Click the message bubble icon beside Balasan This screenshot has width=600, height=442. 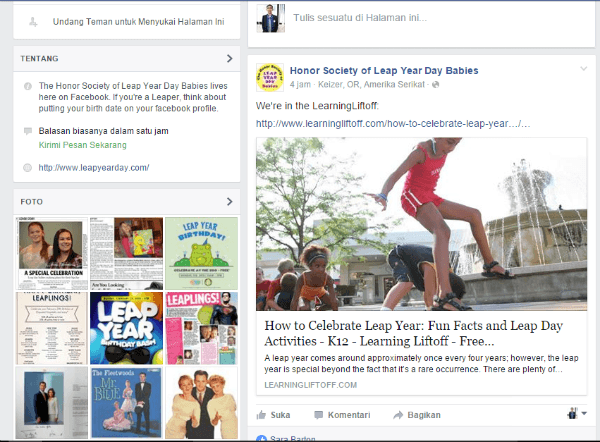[x=28, y=131]
